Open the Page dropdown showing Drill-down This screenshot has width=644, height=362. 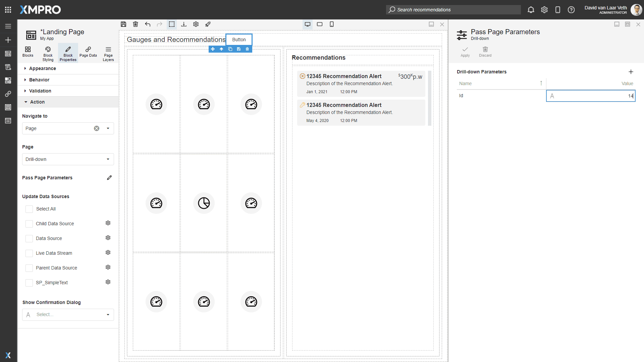click(x=68, y=159)
